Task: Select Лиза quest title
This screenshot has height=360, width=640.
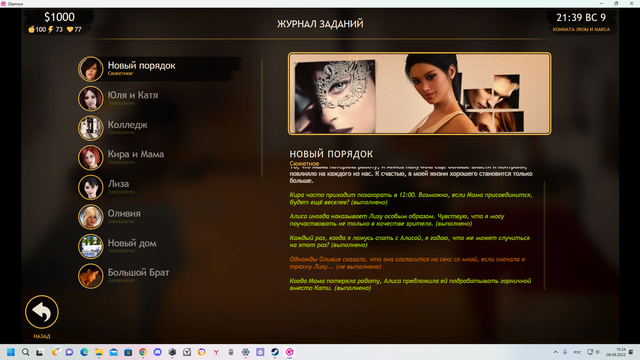Action: coord(118,184)
